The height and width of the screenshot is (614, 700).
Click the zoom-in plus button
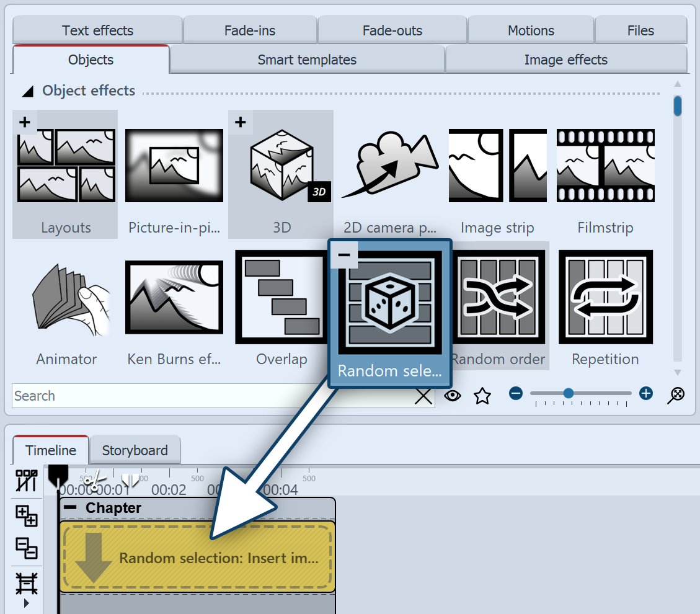(x=646, y=393)
